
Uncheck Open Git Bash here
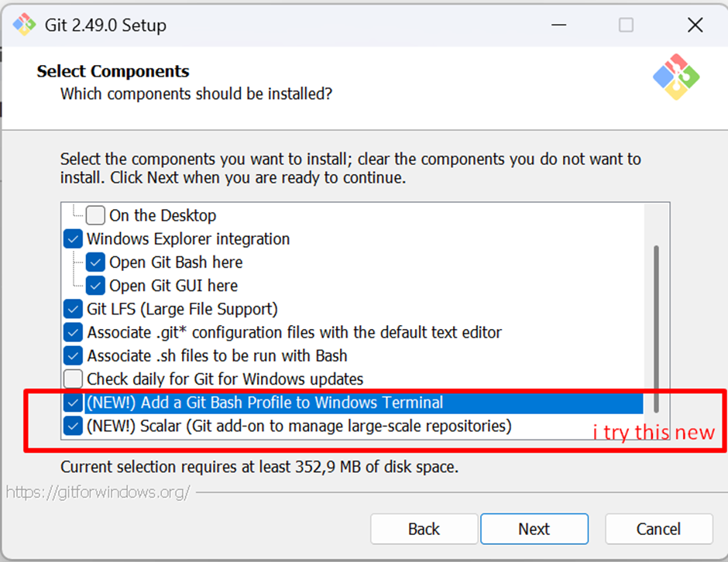click(x=95, y=262)
